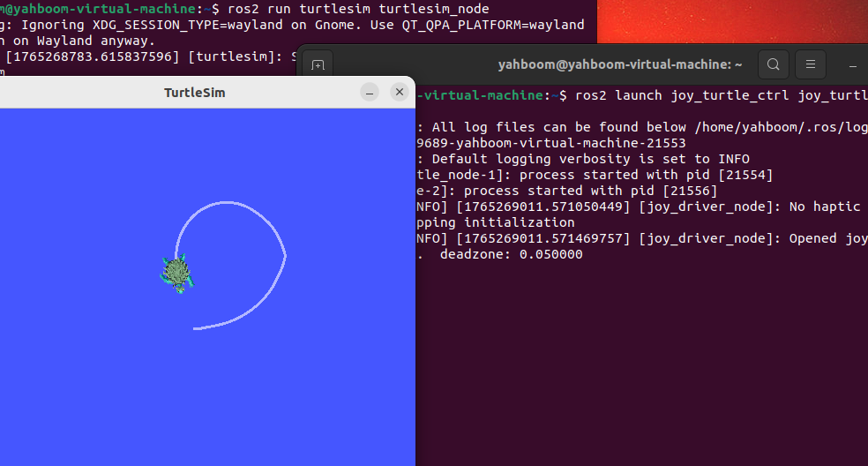The image size is (868, 466).
Task: Click the front terminal title yahboom@yahboom-virtual-machine: ~
Action: [x=620, y=64]
